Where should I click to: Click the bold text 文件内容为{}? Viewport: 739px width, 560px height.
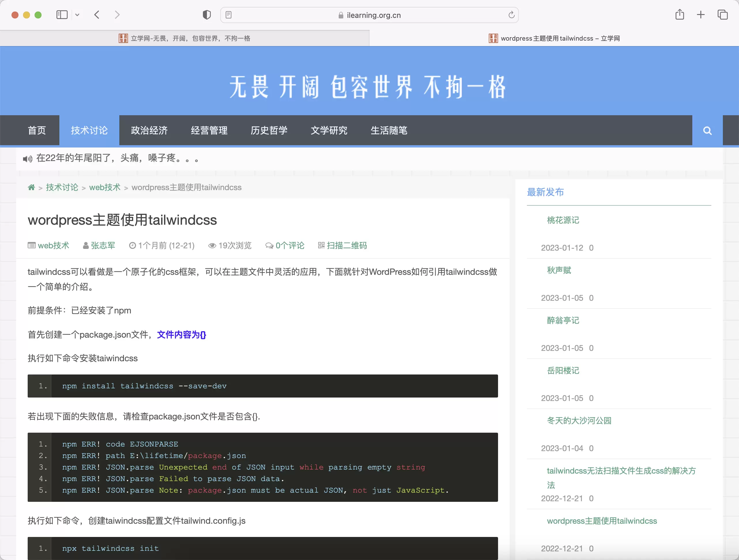click(x=181, y=334)
